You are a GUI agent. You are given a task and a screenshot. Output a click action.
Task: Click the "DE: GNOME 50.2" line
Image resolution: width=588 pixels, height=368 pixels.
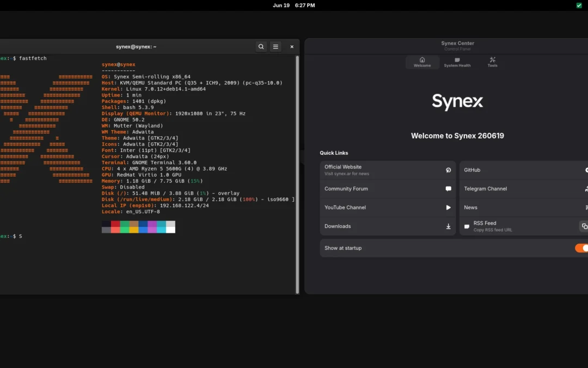(123, 119)
